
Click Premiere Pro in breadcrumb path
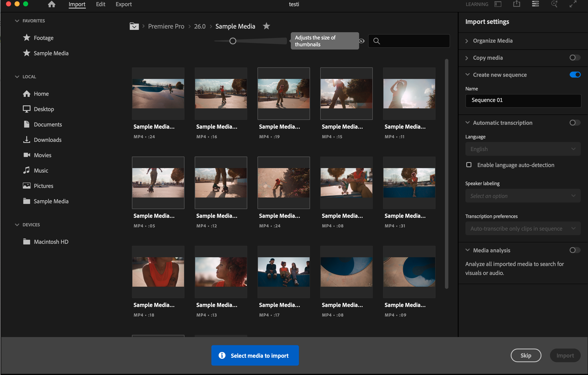(x=166, y=26)
